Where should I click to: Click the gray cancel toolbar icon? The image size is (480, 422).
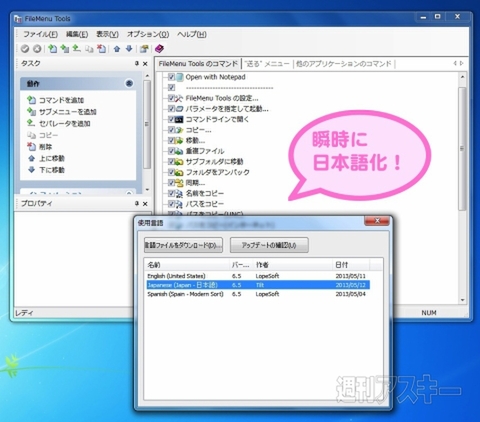(37, 49)
